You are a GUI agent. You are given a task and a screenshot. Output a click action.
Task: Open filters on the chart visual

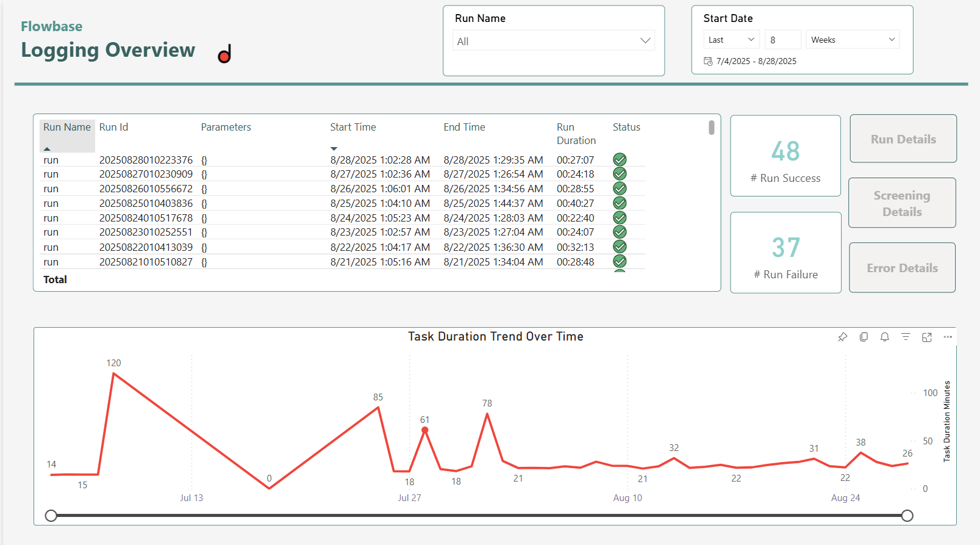tap(906, 337)
